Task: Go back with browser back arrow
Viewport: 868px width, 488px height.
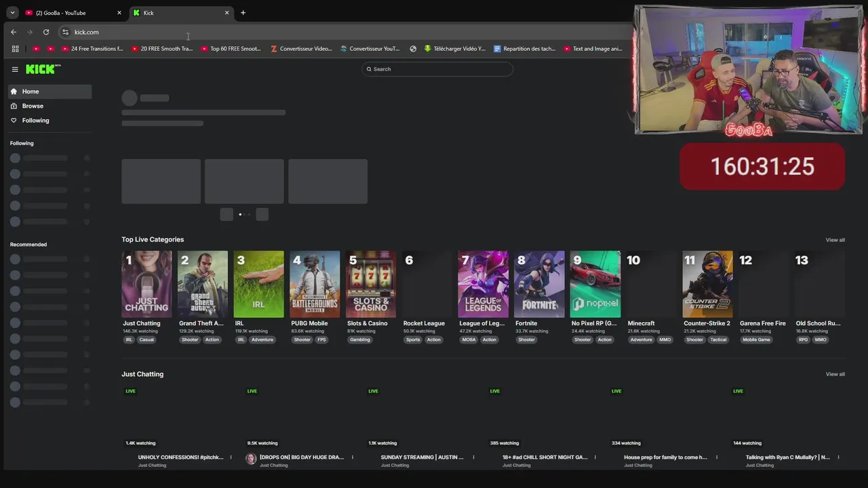Action: 14,32
